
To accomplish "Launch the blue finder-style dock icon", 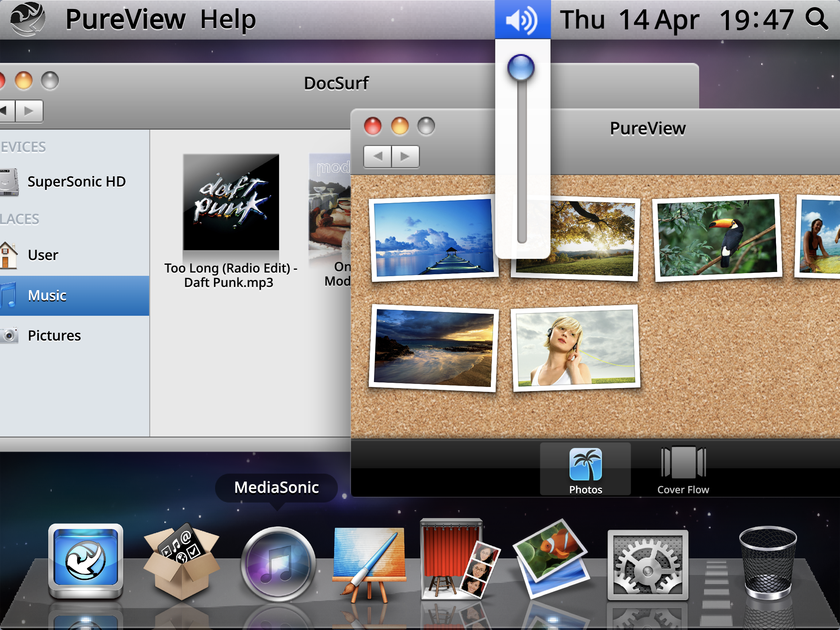I will (x=86, y=561).
